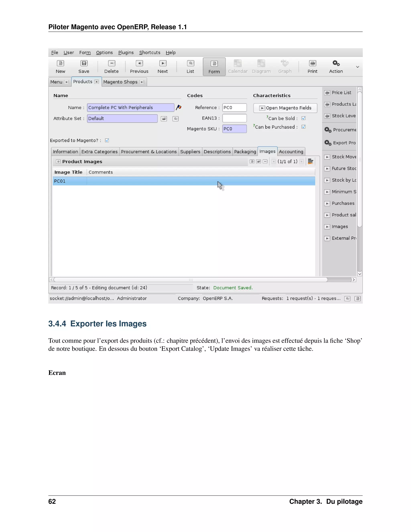
Task: Close the Magento Shops tab
Action: [x=142, y=82]
